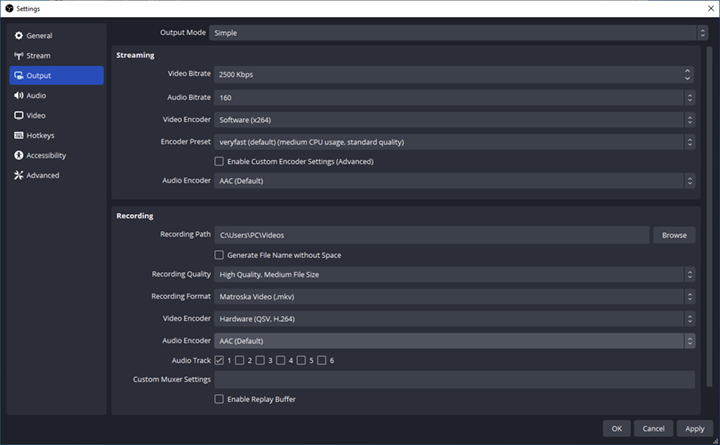The width and height of the screenshot is (720, 445).
Task: Enable Custom Encoder Settings checkbox
Action: point(219,161)
